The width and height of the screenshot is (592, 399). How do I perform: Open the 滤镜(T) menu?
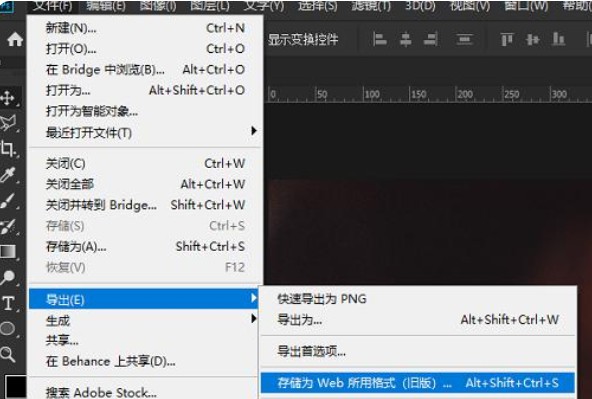[371, 6]
